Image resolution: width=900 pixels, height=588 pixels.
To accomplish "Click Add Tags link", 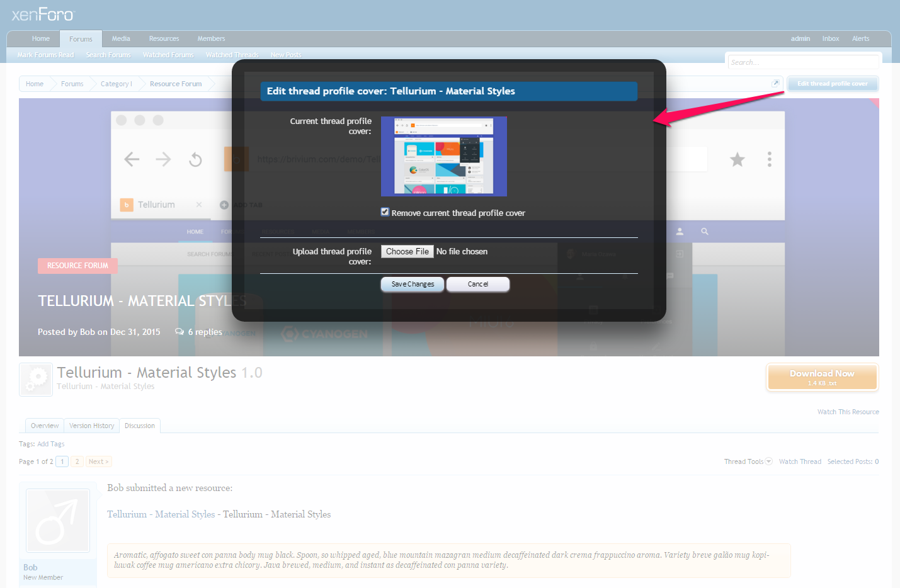I will pos(50,444).
